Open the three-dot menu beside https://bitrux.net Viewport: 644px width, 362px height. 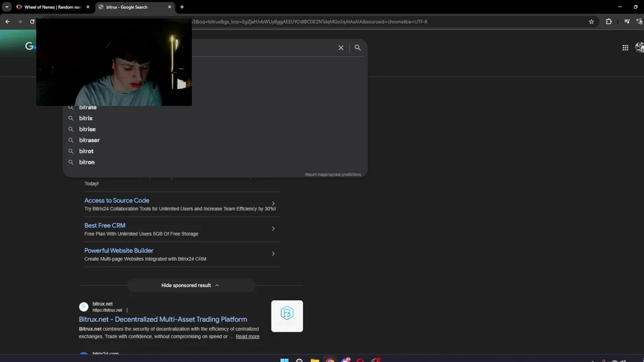coord(127,310)
